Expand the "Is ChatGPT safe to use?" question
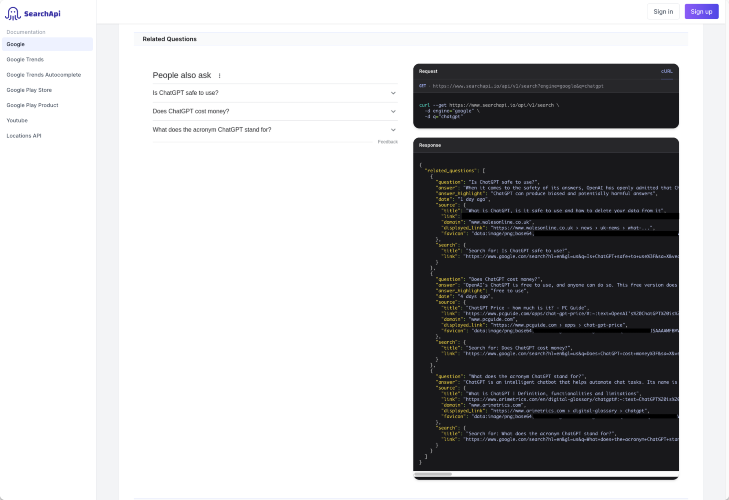The height and width of the screenshot is (500, 729). pyautogui.click(x=275, y=93)
